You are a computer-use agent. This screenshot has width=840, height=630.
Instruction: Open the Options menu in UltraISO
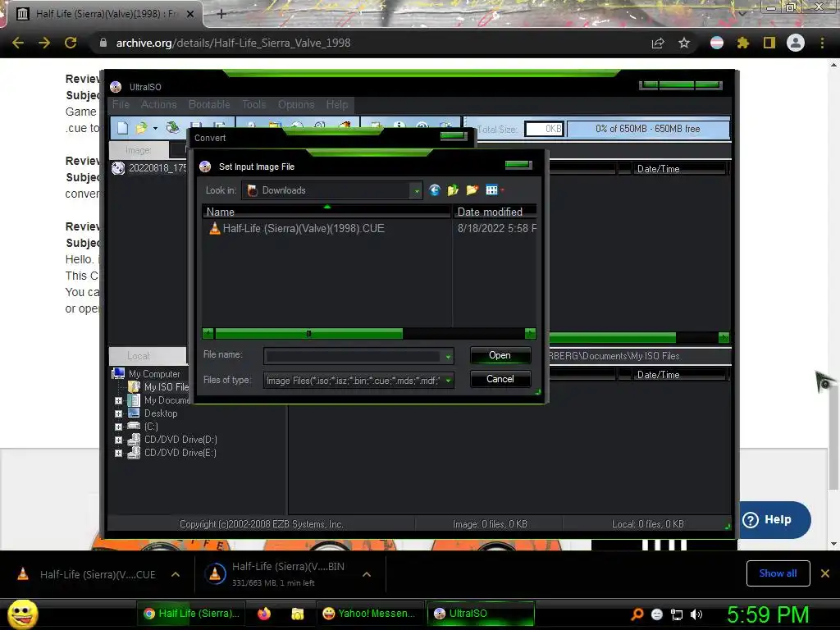[295, 104]
